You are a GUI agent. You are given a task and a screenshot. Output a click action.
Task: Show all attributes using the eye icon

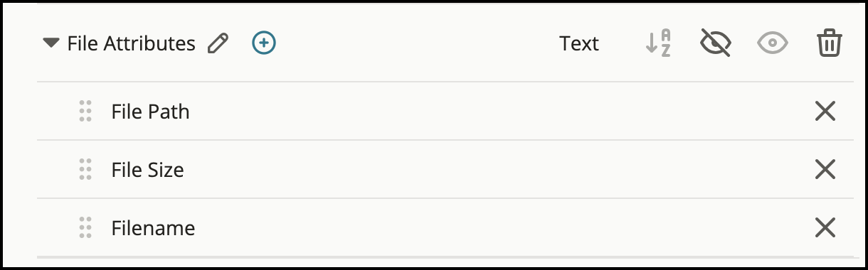773,44
